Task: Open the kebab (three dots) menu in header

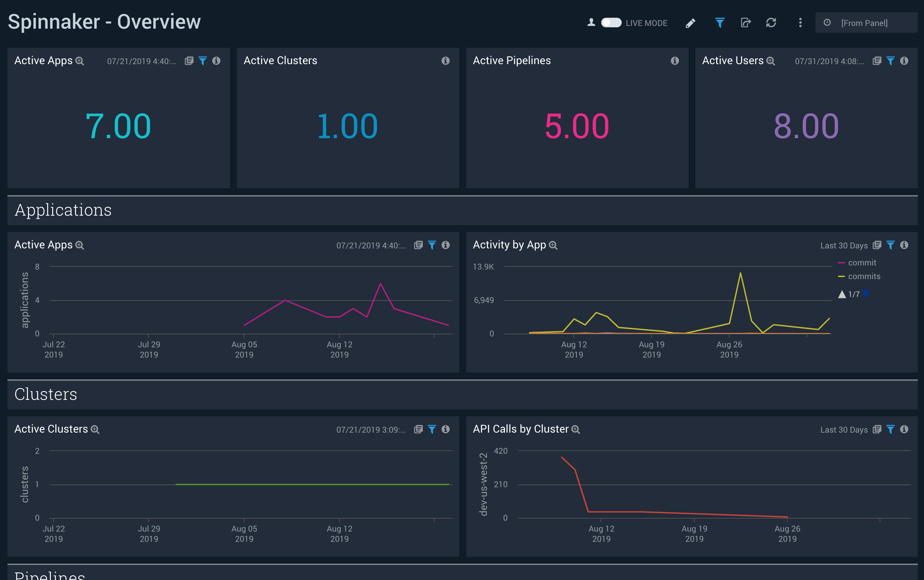Action: click(x=800, y=23)
